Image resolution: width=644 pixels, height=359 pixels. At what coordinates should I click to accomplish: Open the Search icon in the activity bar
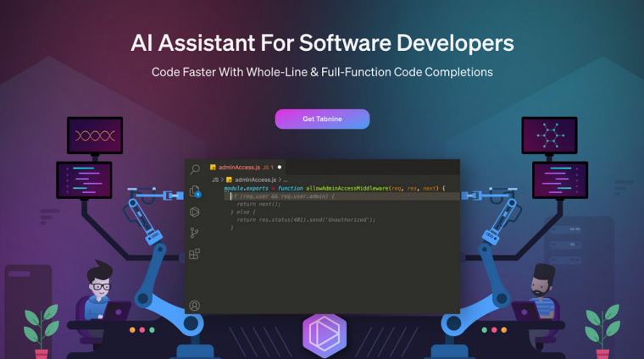click(195, 169)
